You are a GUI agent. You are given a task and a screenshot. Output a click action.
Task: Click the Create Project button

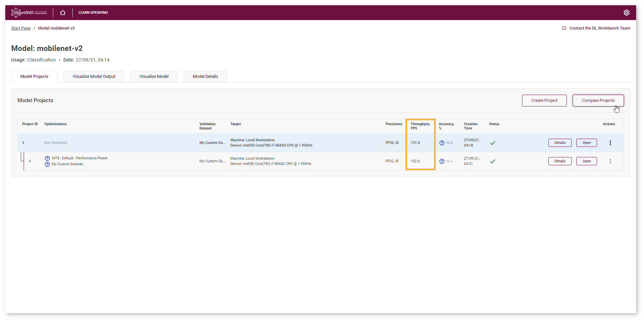coord(544,101)
